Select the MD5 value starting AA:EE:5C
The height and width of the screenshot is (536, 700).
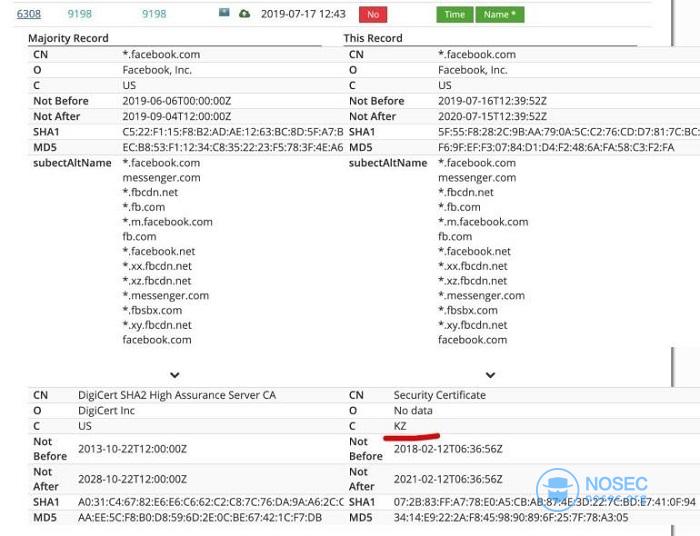[200, 518]
